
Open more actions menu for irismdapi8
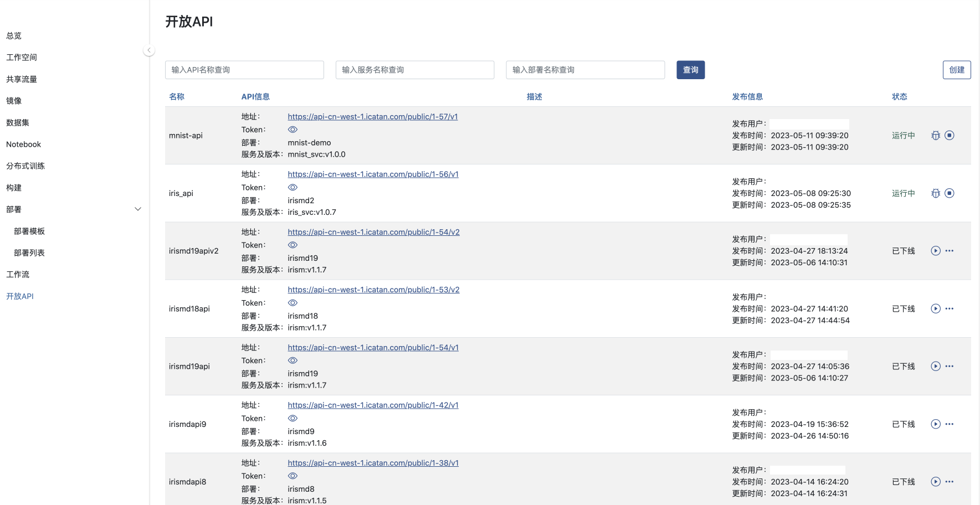(950, 482)
